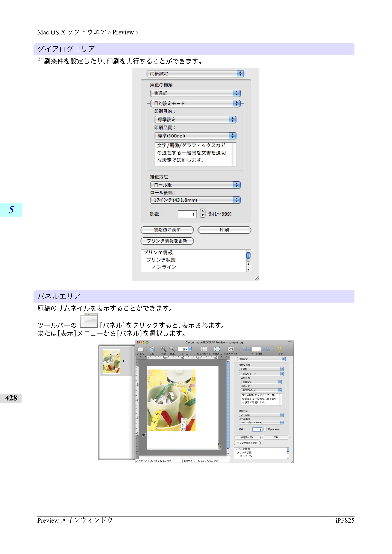The image size is (392, 554).
Task: Open 目的設定モード dropdown in the large dialog
Action: coord(195,103)
